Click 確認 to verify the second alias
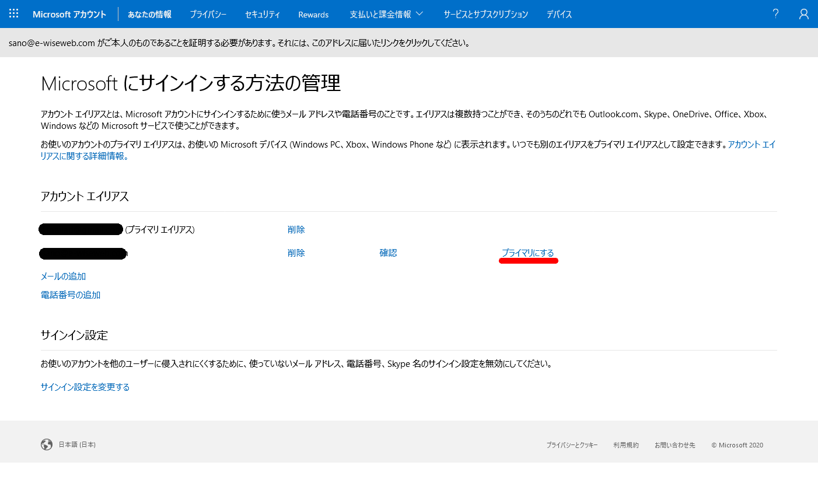This screenshot has width=818, height=504. (x=388, y=253)
